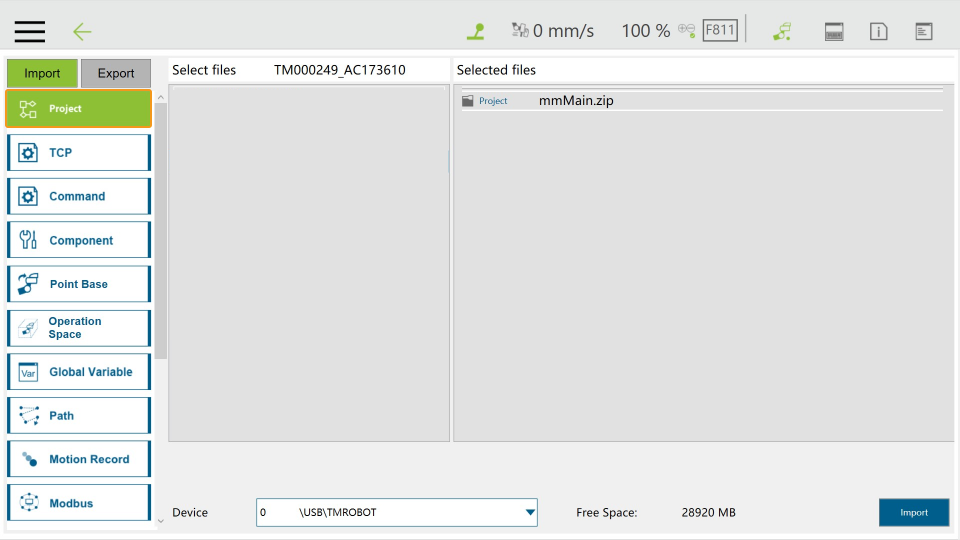
Task: Click the 100 % speed percentage
Action: click(646, 31)
